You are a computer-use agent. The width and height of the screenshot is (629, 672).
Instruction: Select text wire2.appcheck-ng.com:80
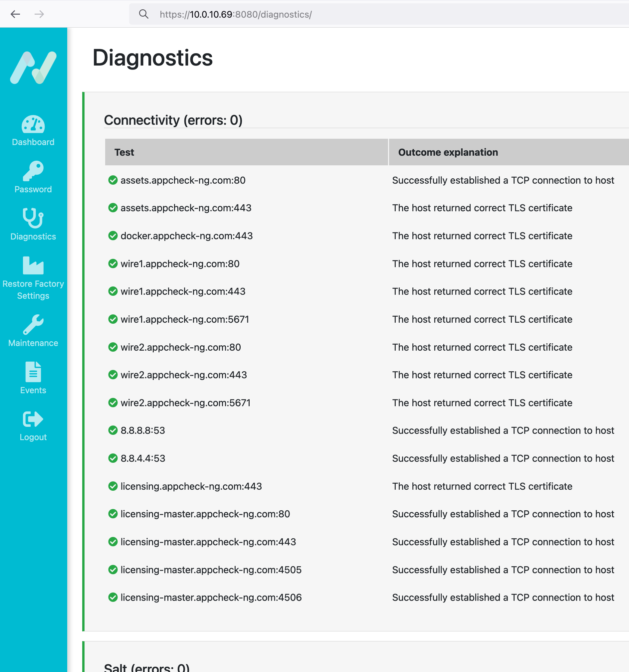181,347
